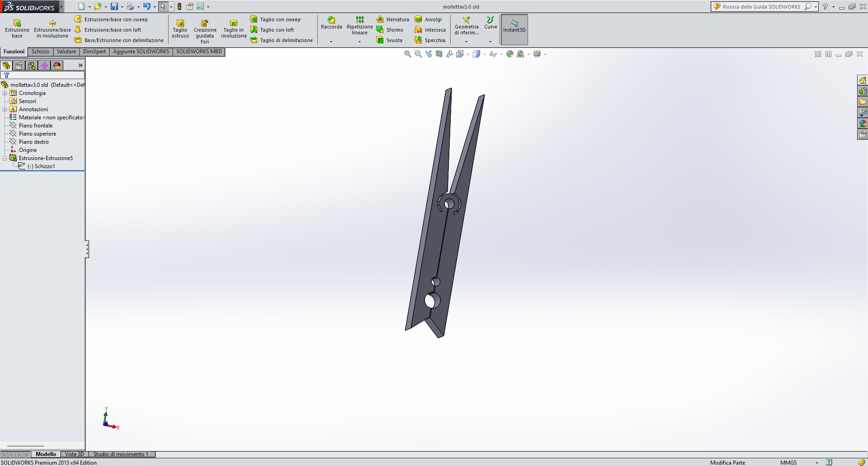Screen dimensions: 868x466
Task: Select Piano frontale in feature tree
Action: tap(36, 126)
